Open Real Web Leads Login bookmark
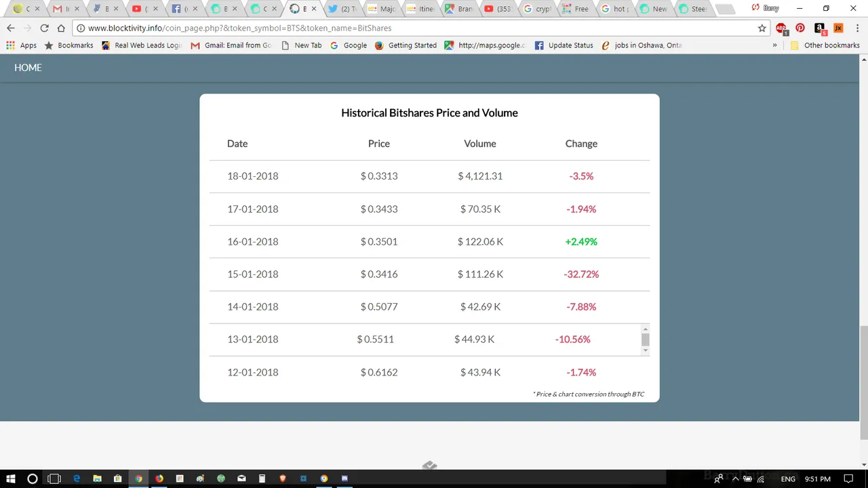Viewport: 868px width, 488px height. click(141, 45)
